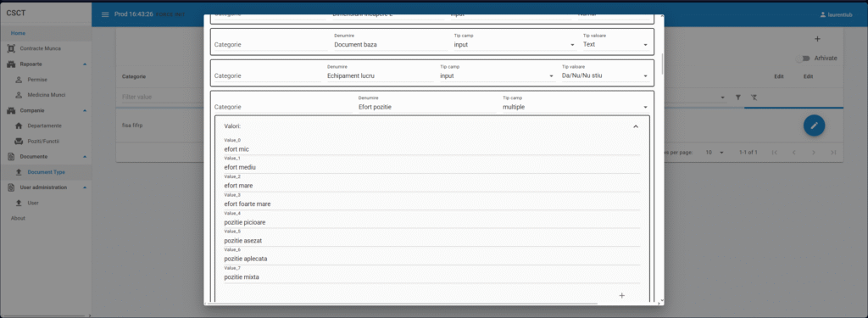Collapse the User administration section
Viewport: 868px width, 318px height.
tap(85, 187)
